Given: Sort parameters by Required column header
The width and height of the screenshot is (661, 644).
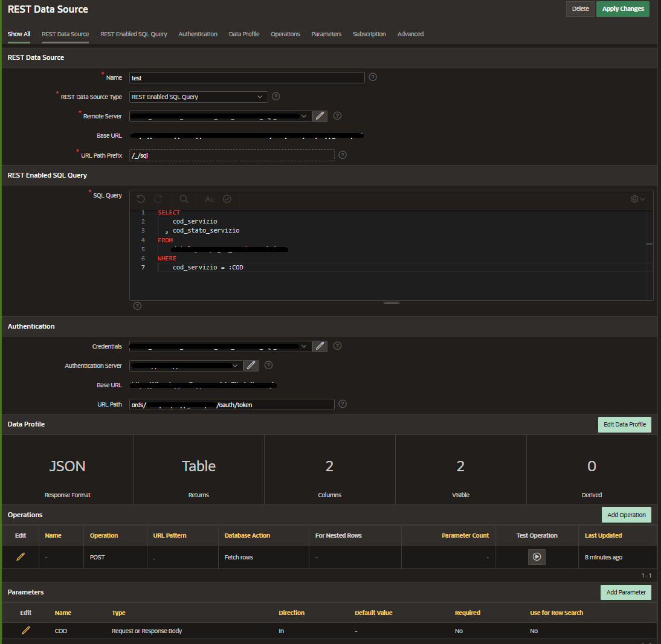Looking at the screenshot, I should coord(468,613).
